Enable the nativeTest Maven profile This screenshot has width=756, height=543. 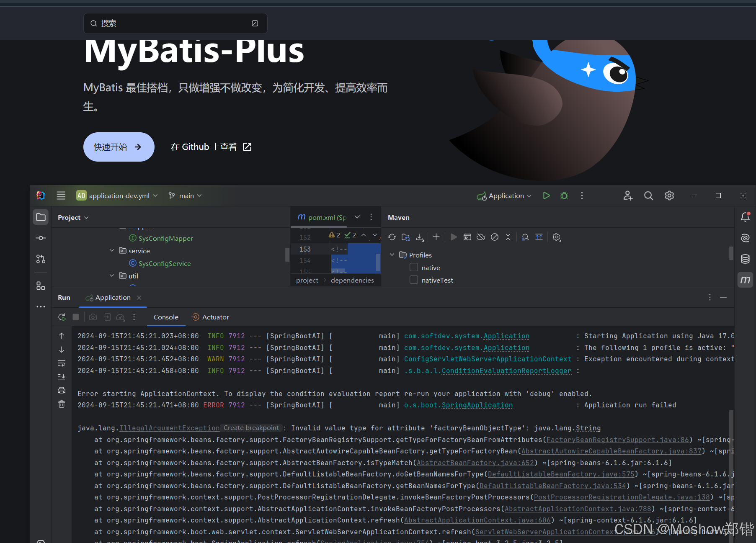pyautogui.click(x=414, y=280)
